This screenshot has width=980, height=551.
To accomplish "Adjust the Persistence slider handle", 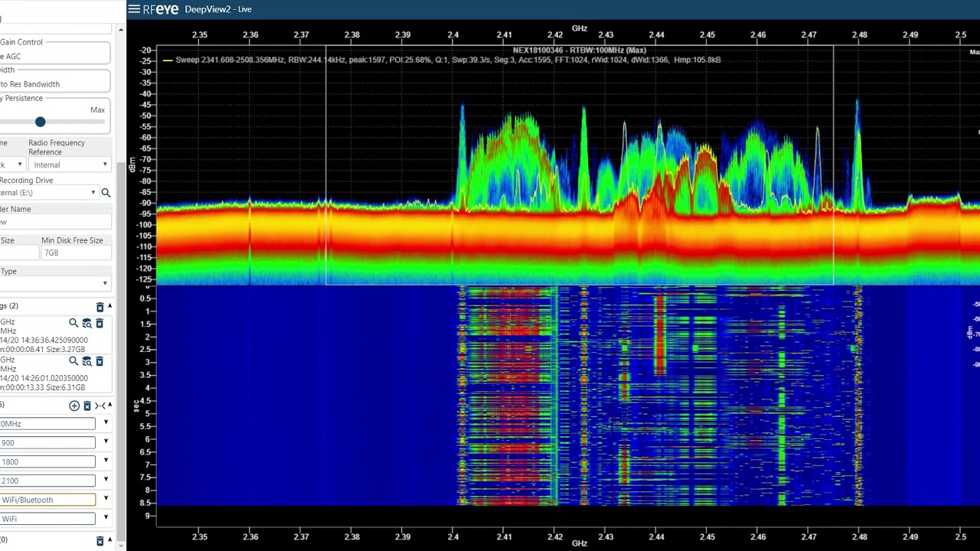I will (x=40, y=122).
